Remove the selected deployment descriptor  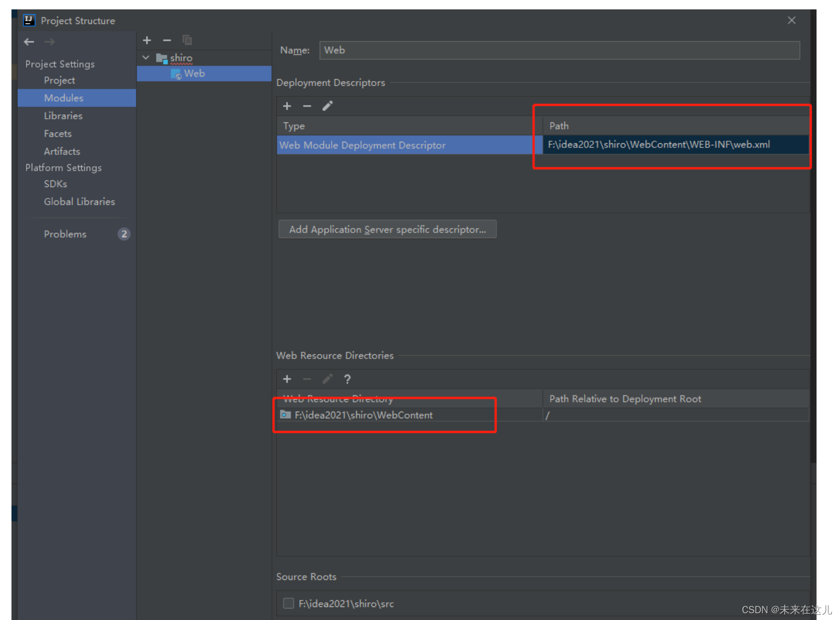click(307, 106)
